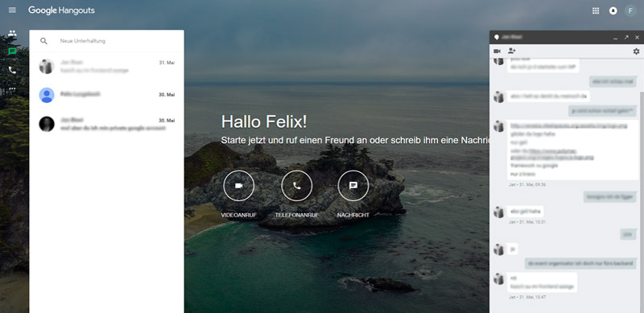
Task: Click the timestamp Jan • 31. Mai, 10:31
Action: pos(527,222)
